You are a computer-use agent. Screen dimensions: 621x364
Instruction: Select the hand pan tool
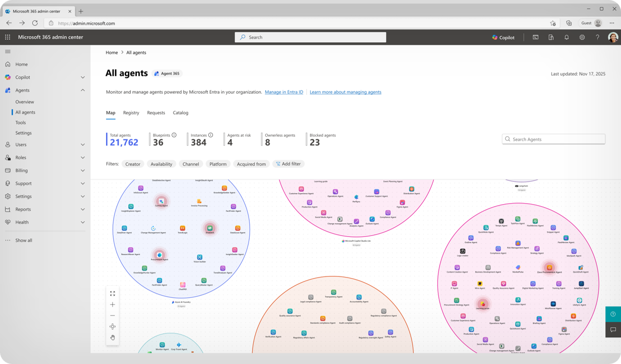coord(112,337)
